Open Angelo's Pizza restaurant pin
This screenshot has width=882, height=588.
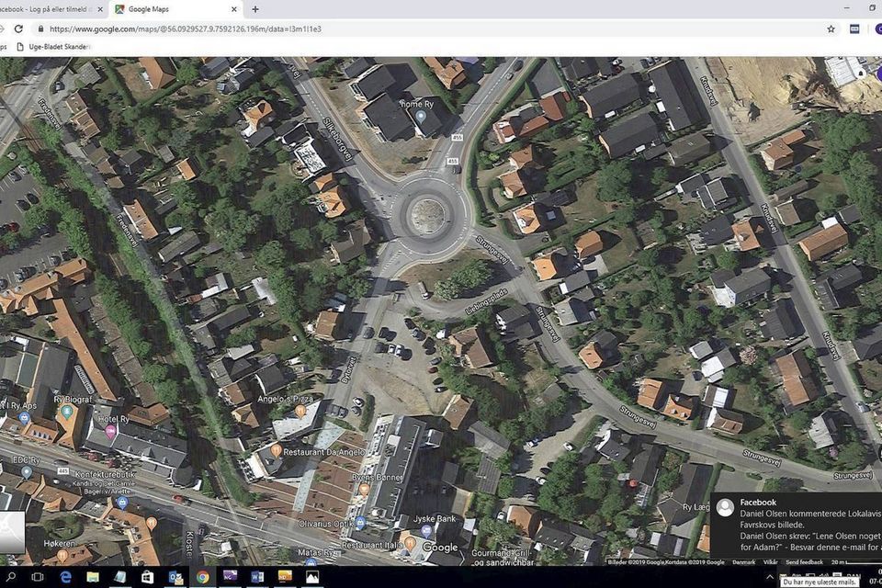(x=300, y=412)
